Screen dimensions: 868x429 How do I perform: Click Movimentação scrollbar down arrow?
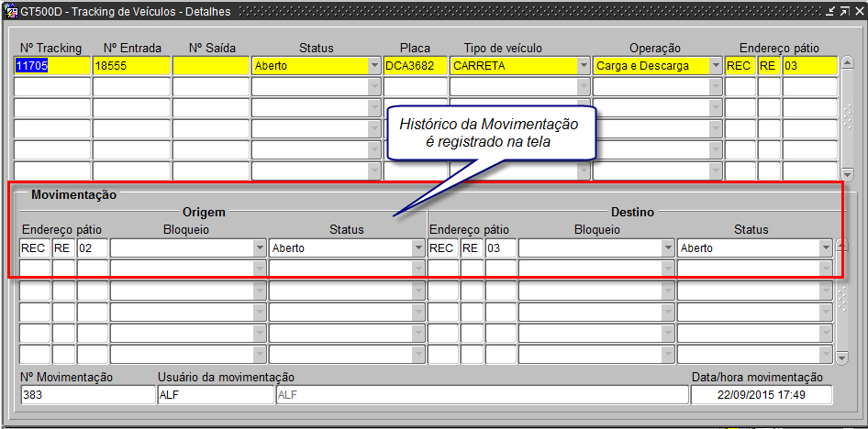(841, 358)
